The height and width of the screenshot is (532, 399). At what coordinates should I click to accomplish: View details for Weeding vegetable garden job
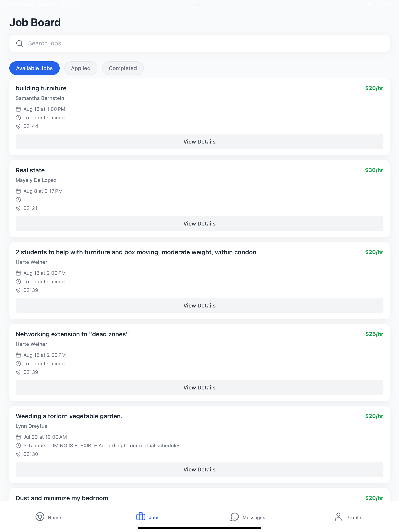199,470
